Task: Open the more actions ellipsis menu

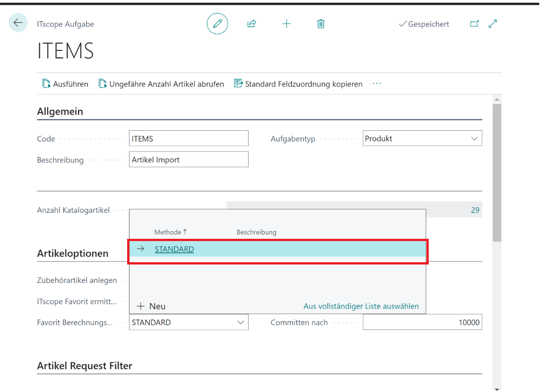Action: (x=377, y=84)
